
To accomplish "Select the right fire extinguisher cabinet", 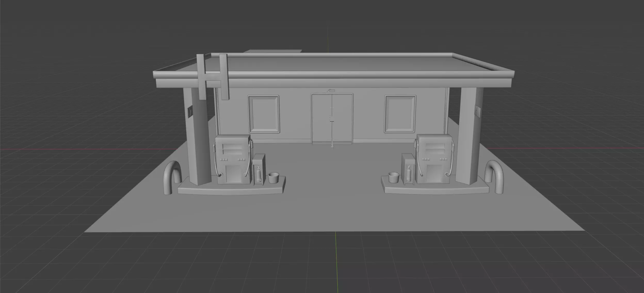I will click(x=408, y=169).
